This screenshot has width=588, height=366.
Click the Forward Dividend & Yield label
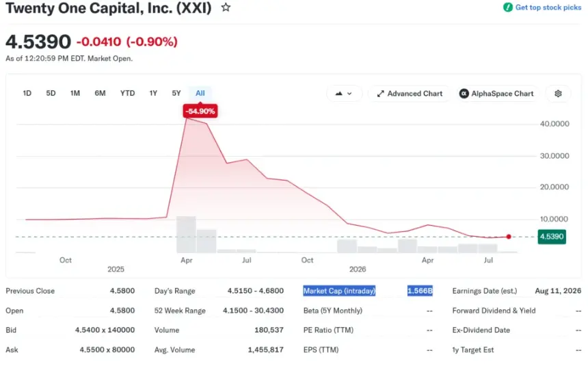[x=494, y=311]
